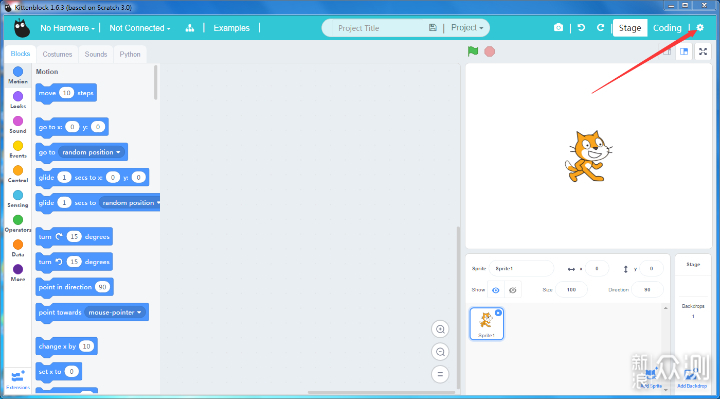
Task: Hide the sprite using crossed eye icon
Action: pyautogui.click(x=513, y=290)
